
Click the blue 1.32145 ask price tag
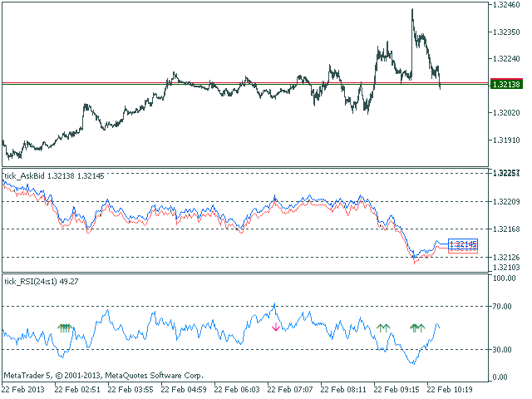[x=463, y=244]
